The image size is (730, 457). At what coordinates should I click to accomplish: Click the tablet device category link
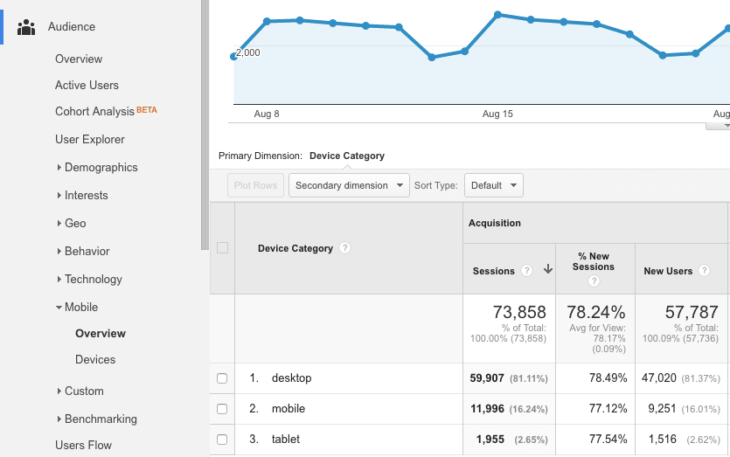pyautogui.click(x=286, y=439)
